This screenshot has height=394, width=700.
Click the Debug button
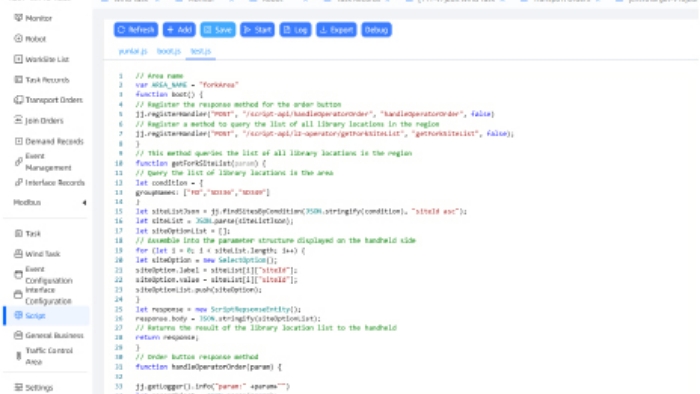point(376,30)
